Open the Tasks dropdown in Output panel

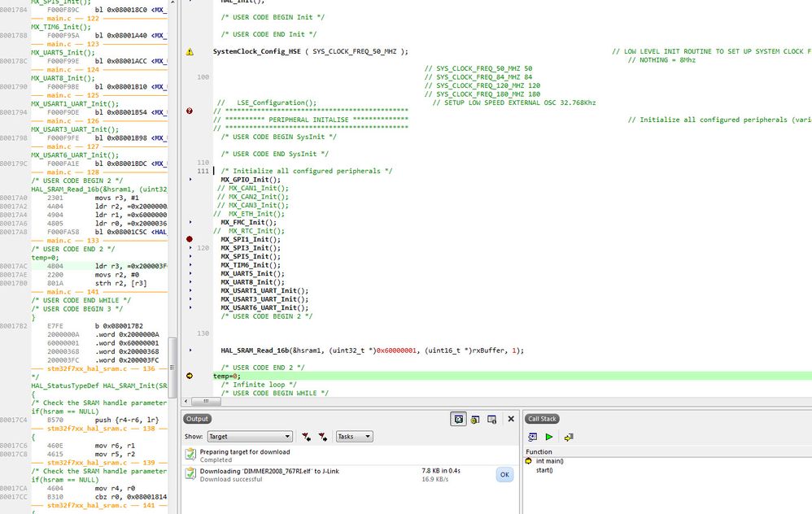click(x=354, y=437)
